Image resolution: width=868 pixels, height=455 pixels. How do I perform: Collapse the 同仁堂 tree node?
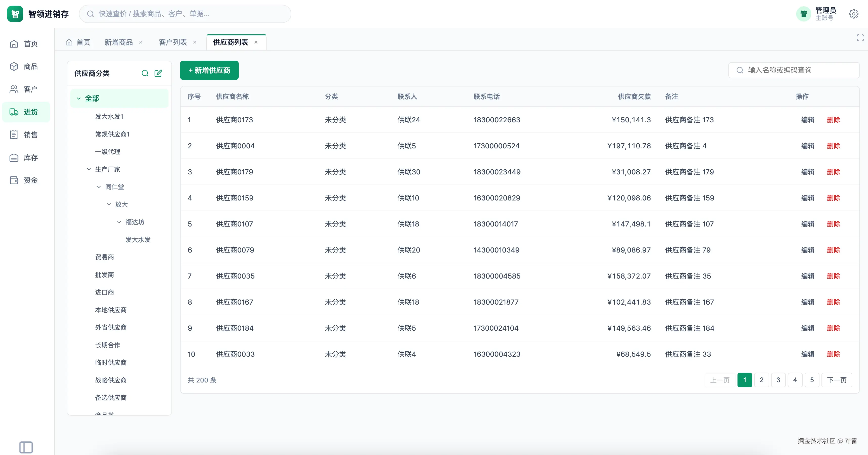click(x=99, y=187)
